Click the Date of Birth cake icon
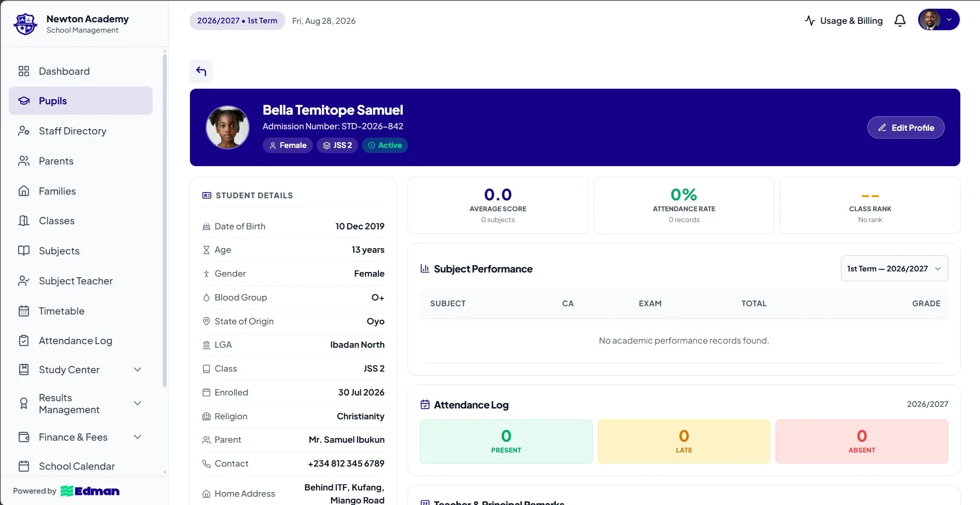The height and width of the screenshot is (505, 980). pos(206,226)
